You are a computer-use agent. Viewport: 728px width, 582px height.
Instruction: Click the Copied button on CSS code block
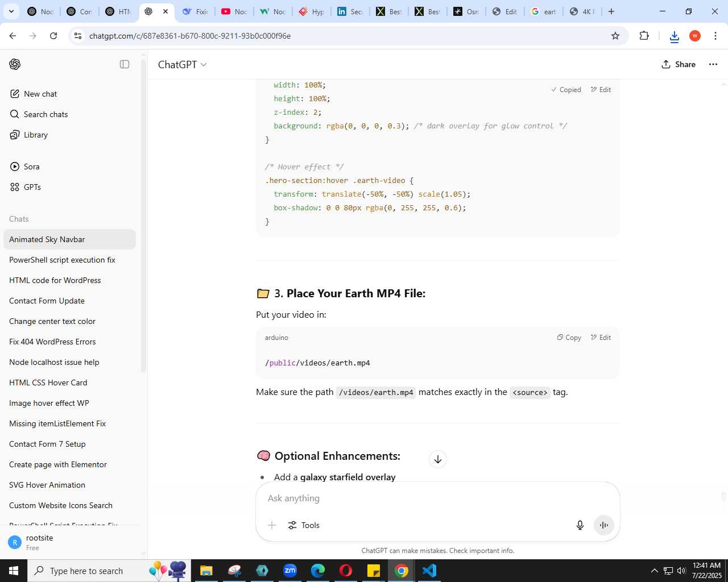point(566,90)
